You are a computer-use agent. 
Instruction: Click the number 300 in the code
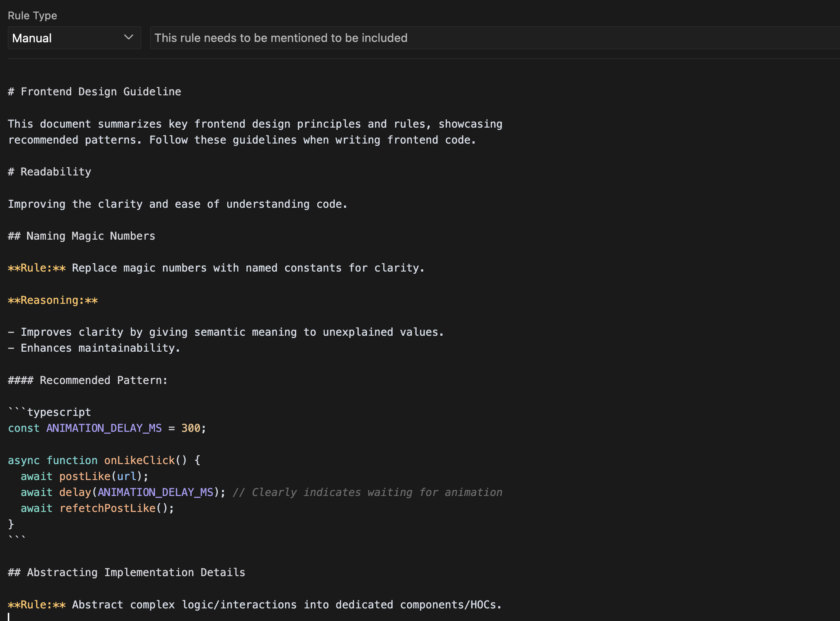191,428
